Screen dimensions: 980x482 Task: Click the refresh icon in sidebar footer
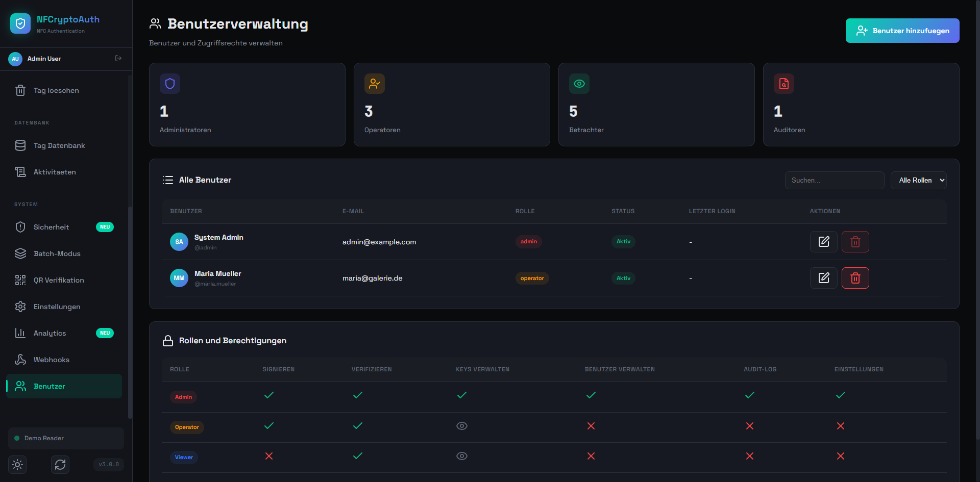coord(60,465)
